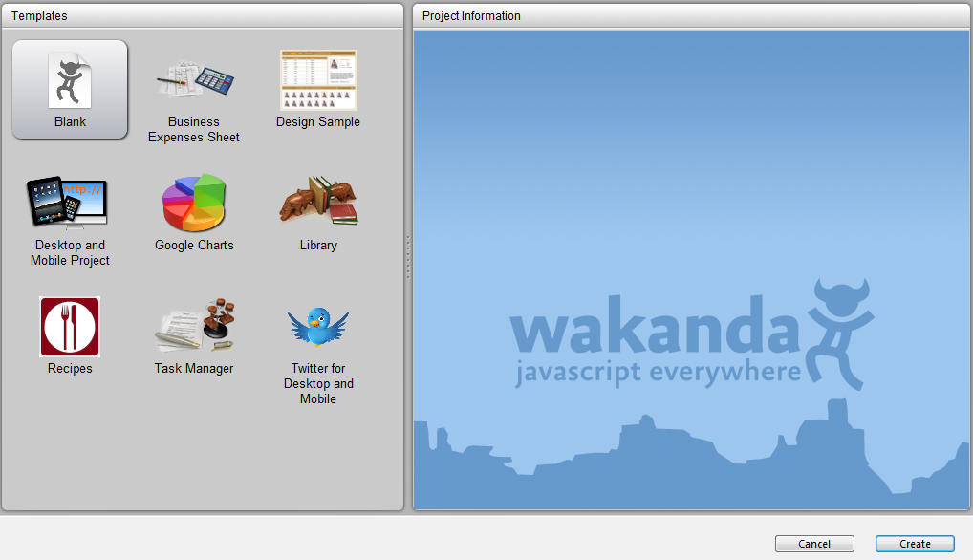This screenshot has width=973, height=560.
Task: Click the Cancel button
Action: pyautogui.click(x=814, y=544)
